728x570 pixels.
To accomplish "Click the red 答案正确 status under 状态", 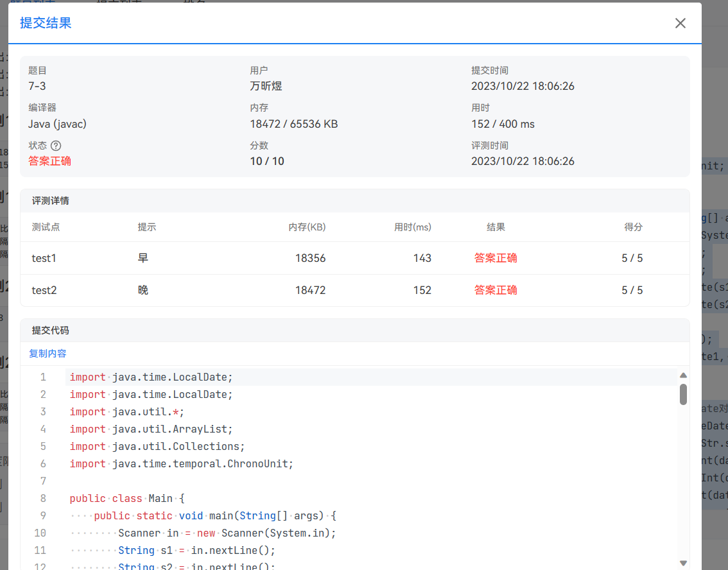I will [x=49, y=161].
